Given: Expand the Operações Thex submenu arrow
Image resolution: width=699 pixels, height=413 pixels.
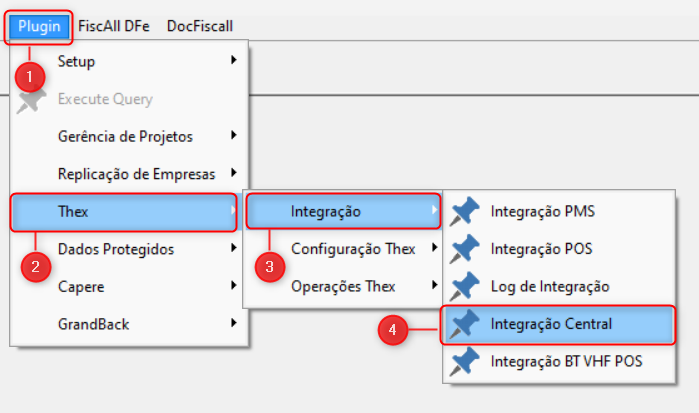Looking at the screenshot, I should point(434,286).
